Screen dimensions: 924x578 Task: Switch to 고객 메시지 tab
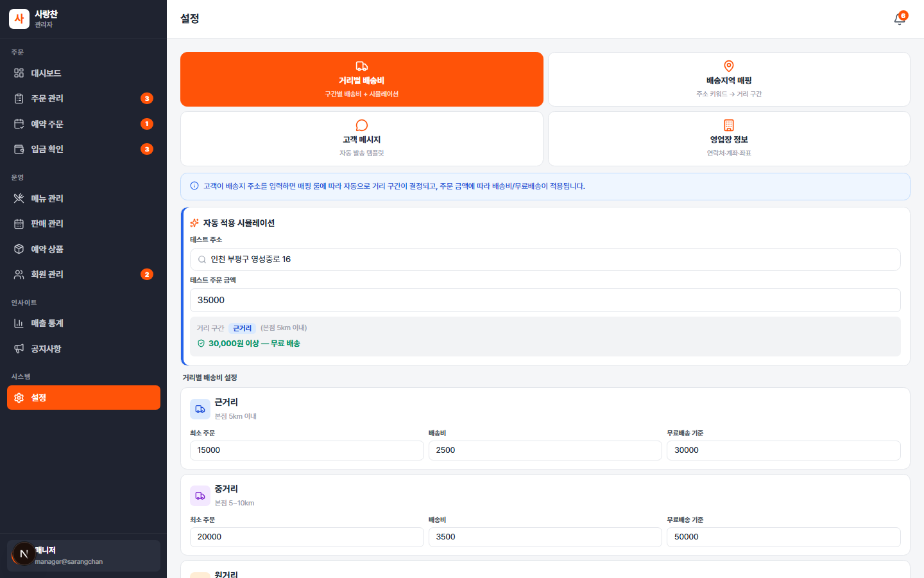(x=362, y=139)
